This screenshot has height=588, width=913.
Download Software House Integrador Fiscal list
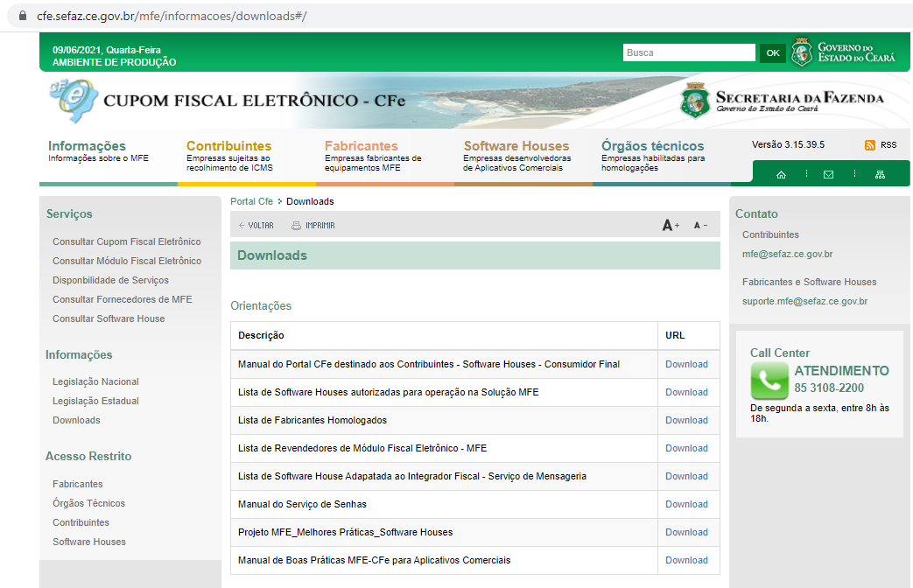pyautogui.click(x=686, y=476)
